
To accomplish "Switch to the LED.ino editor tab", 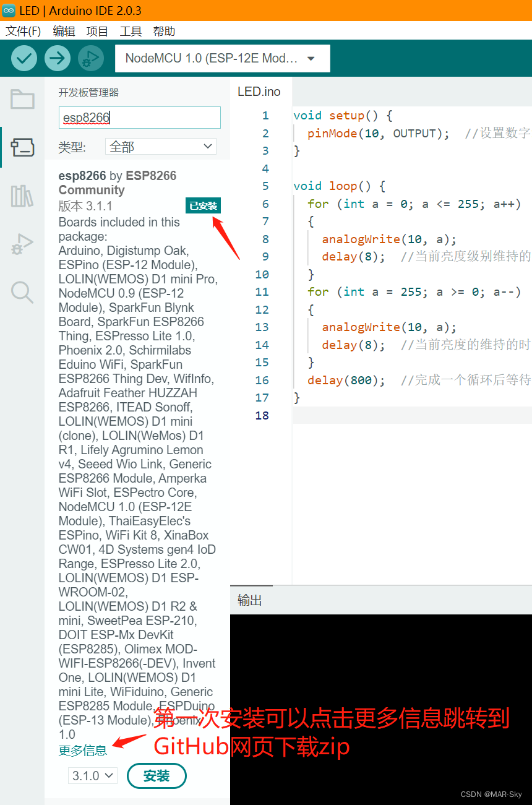I will (x=259, y=92).
